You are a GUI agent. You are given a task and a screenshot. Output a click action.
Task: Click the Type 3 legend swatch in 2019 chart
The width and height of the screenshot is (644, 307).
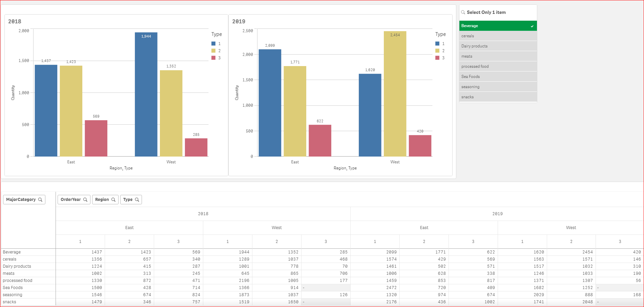(x=437, y=58)
